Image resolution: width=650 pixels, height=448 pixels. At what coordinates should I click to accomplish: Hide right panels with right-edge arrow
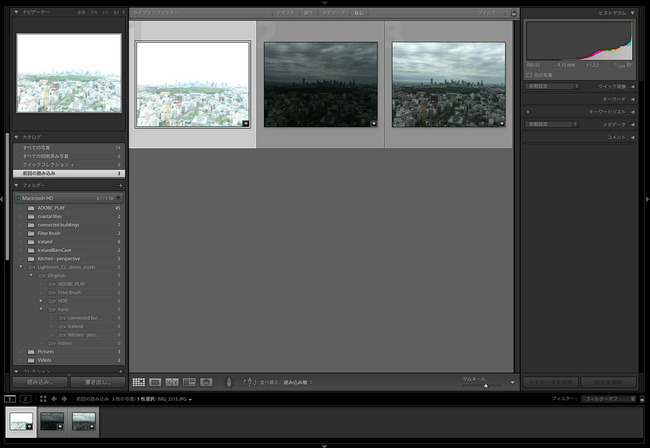pyautogui.click(x=648, y=199)
